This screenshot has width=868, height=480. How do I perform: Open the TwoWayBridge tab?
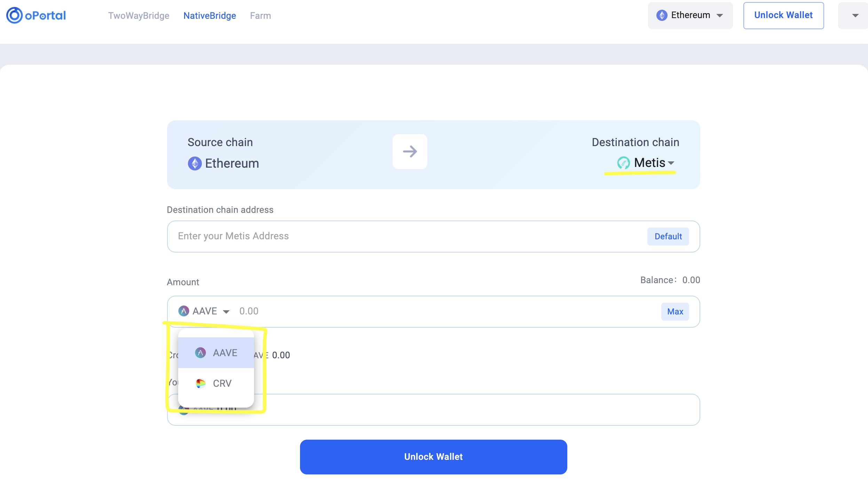[139, 16]
